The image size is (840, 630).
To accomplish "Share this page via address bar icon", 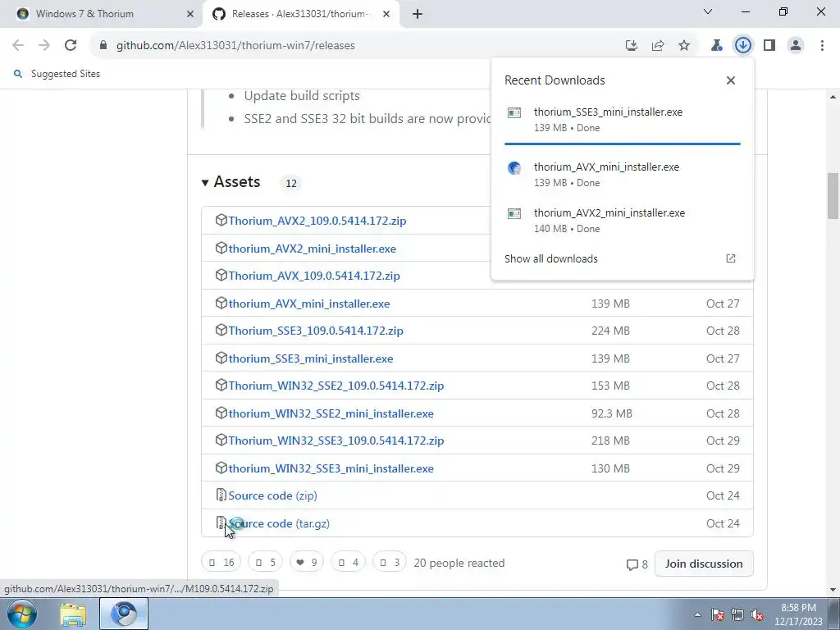I will tap(658, 46).
